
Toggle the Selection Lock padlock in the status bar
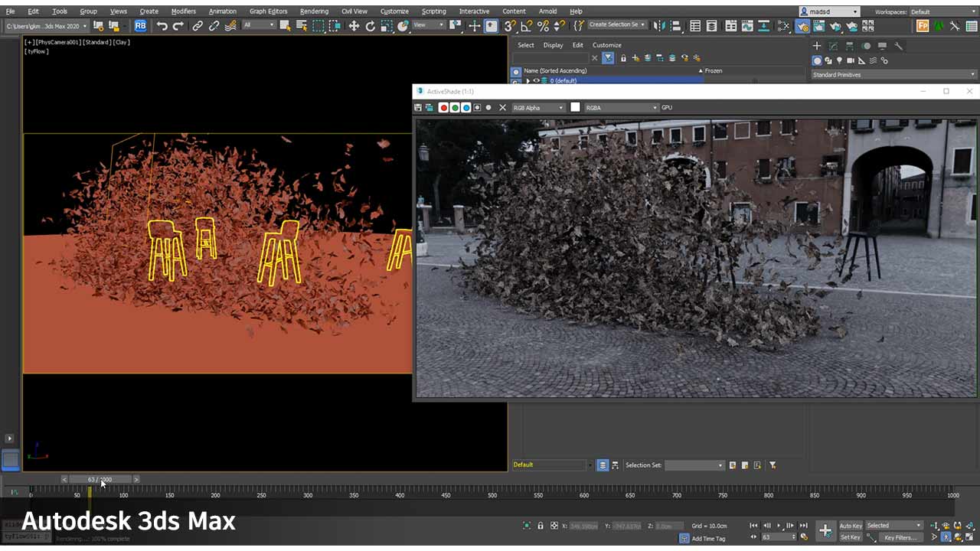(541, 526)
